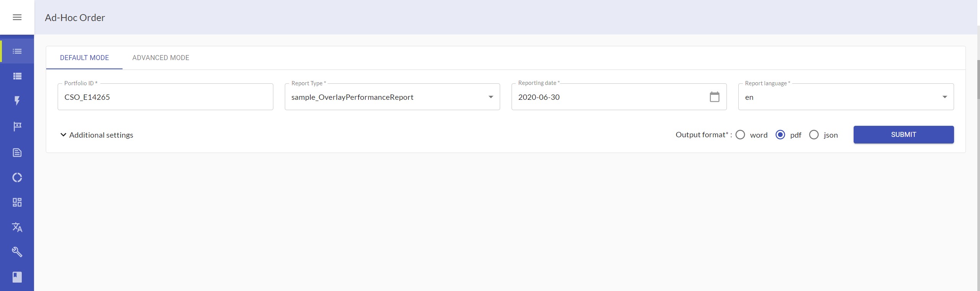Open the Report language dropdown
This screenshot has height=291, width=980.
tap(846, 97)
